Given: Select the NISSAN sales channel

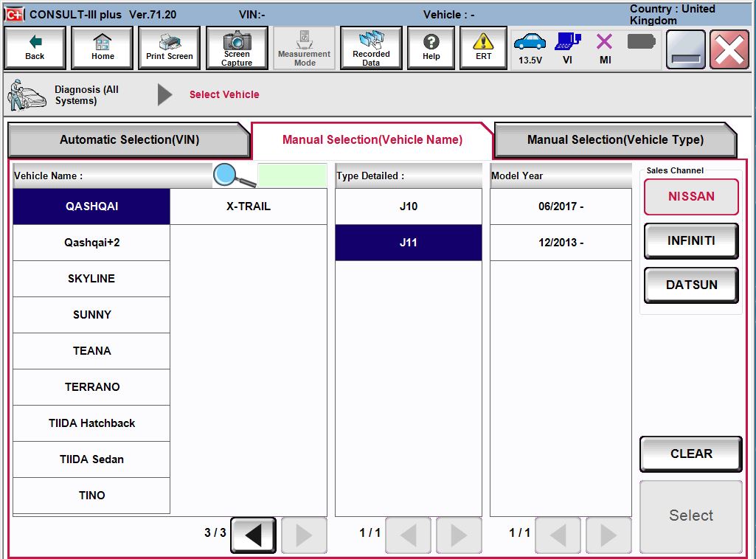Looking at the screenshot, I should pyautogui.click(x=690, y=197).
